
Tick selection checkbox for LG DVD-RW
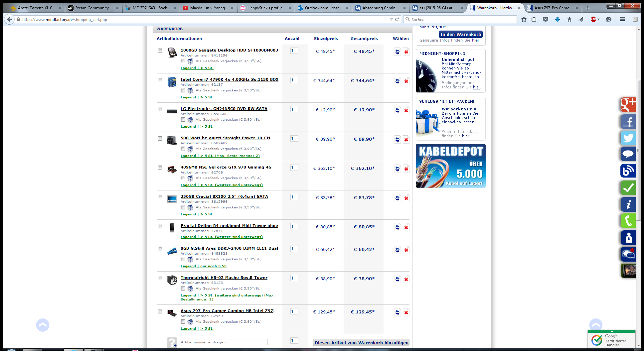[160, 109]
